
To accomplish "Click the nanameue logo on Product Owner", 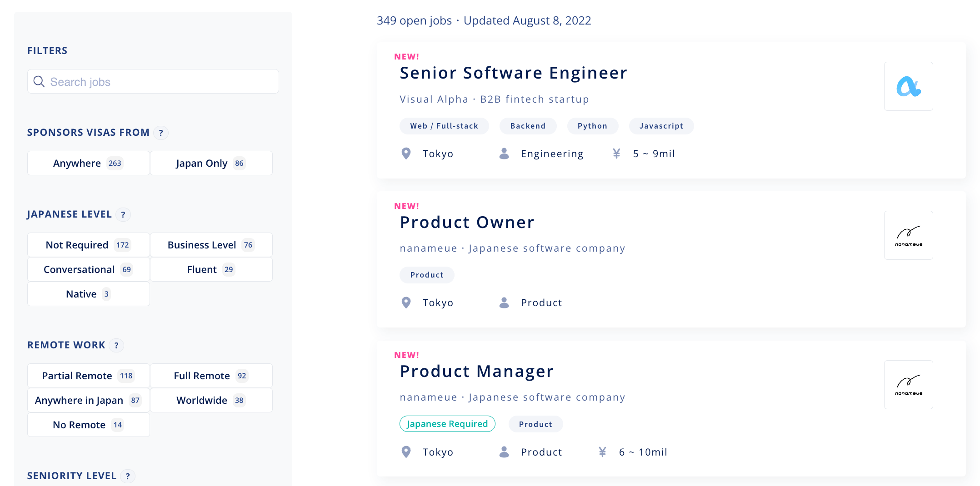I will (908, 235).
